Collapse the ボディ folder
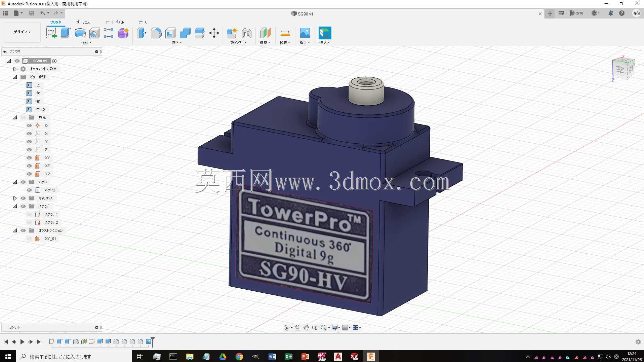Screen dimensions: 644x362 [x=15, y=182]
